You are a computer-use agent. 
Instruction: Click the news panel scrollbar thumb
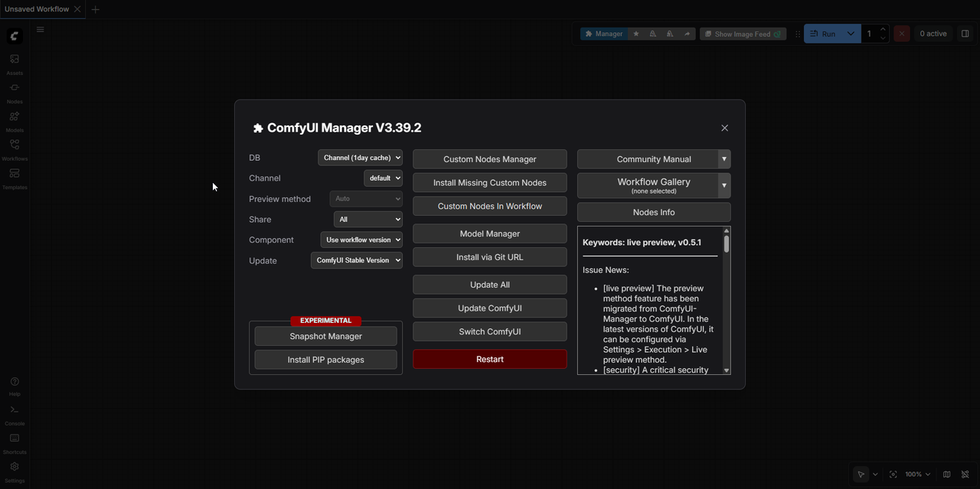(x=727, y=244)
